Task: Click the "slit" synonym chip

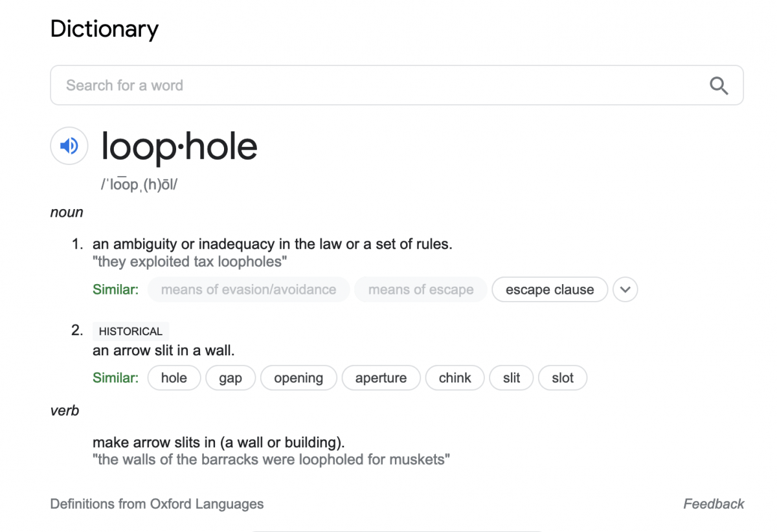Action: 512,378
